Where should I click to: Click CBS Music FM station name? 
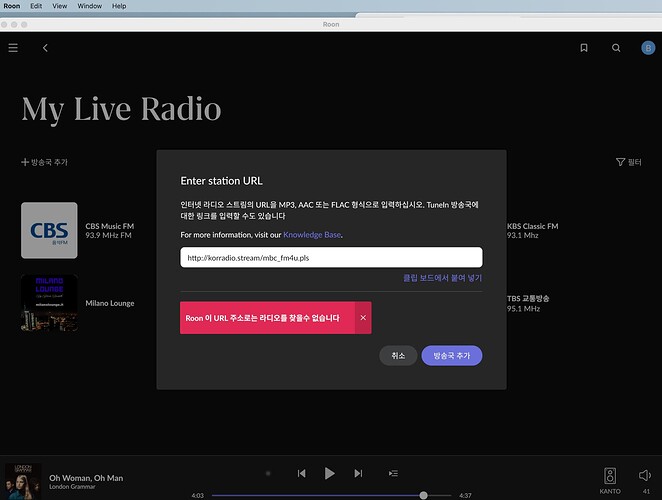point(110,226)
